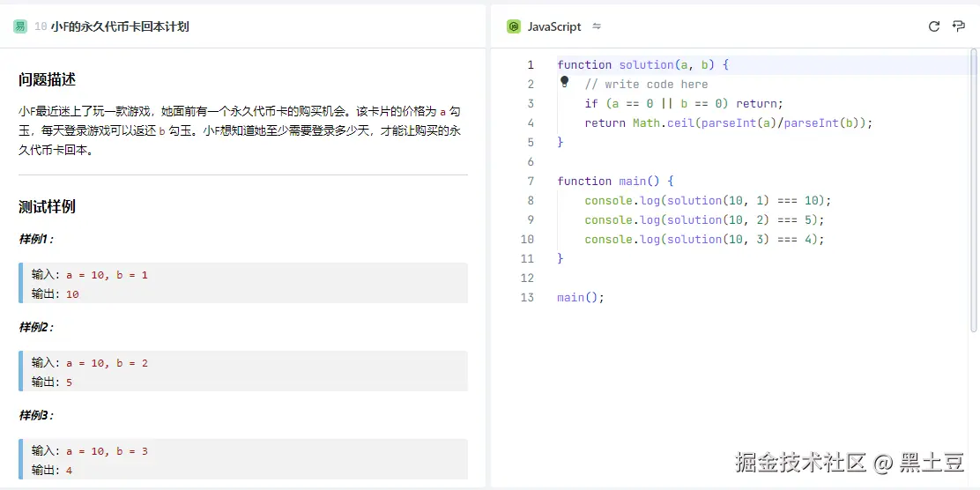Image resolution: width=980 pixels, height=490 pixels.
Task: Click the return Math.ceil code line
Action: pyautogui.click(x=728, y=123)
